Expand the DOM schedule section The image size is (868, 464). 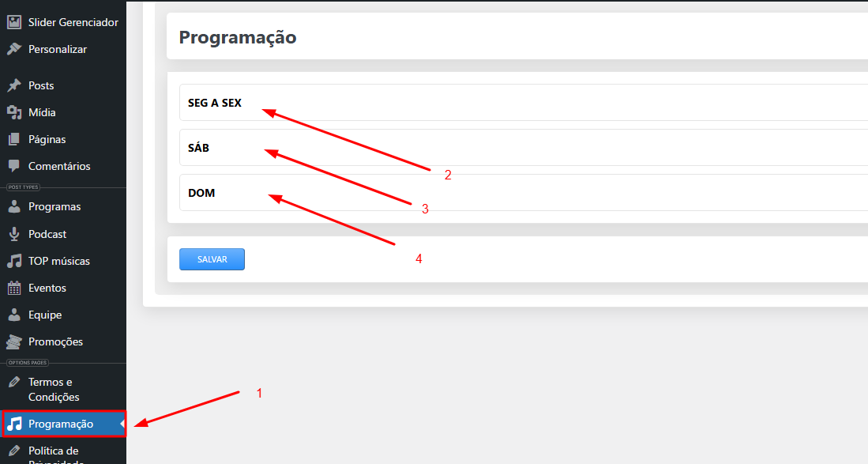coord(523,193)
